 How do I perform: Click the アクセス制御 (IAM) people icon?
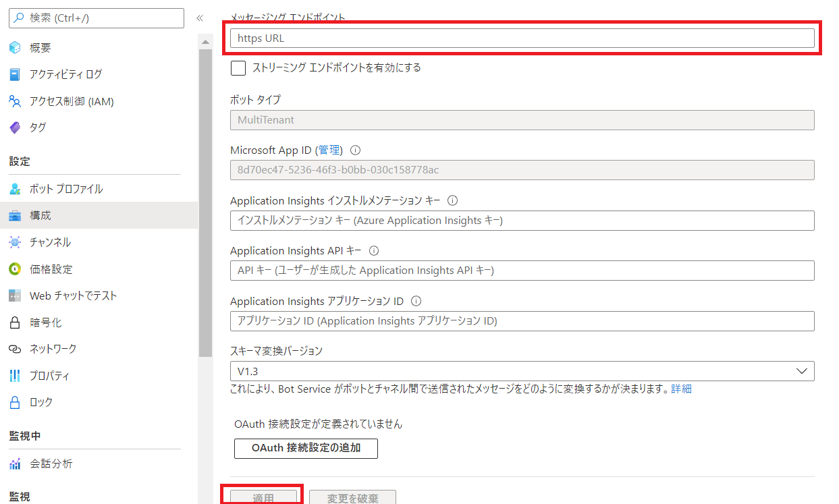15,101
